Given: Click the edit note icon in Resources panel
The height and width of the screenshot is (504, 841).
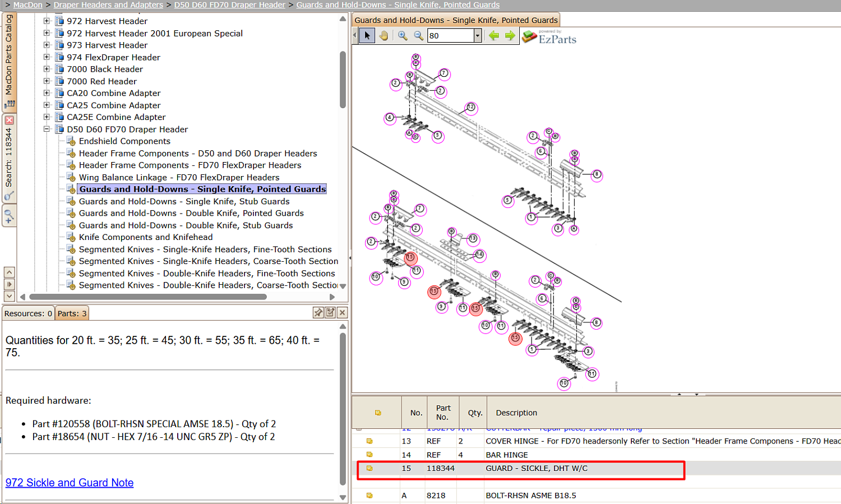Looking at the screenshot, I should click(x=330, y=313).
